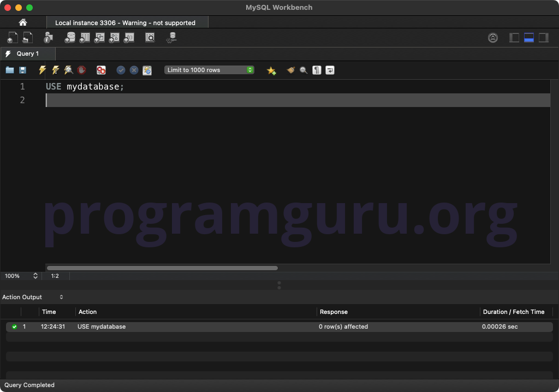Click the Action column header
559x392 pixels.
click(x=87, y=312)
